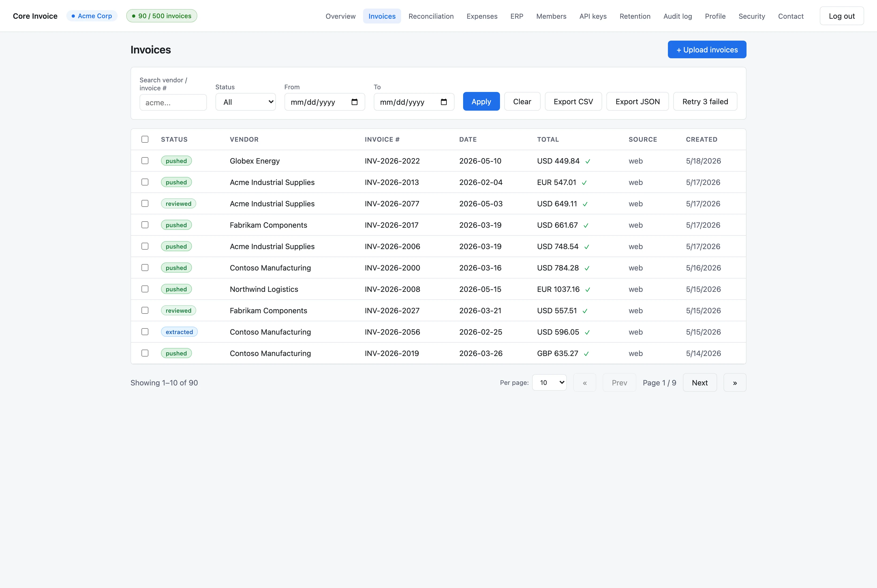Clear the filters
Screen dimensions: 877x588
[x=522, y=102]
